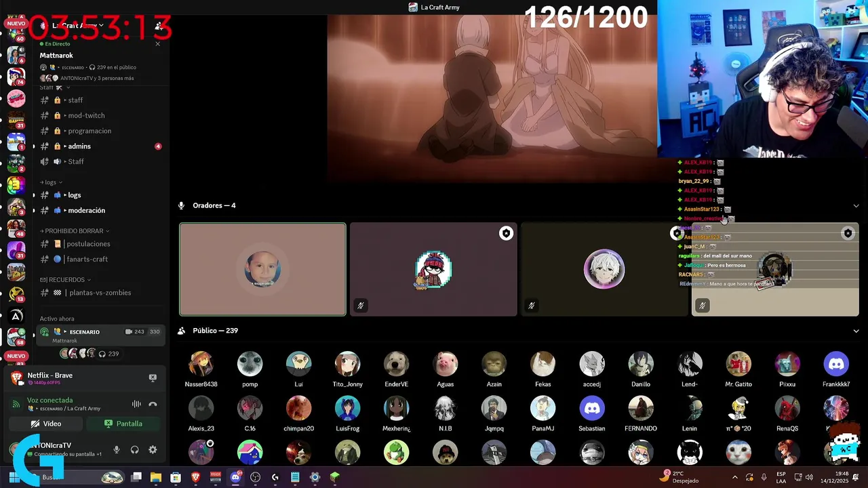Open the locked staff text channel
868x488 pixels.
pos(100,100)
